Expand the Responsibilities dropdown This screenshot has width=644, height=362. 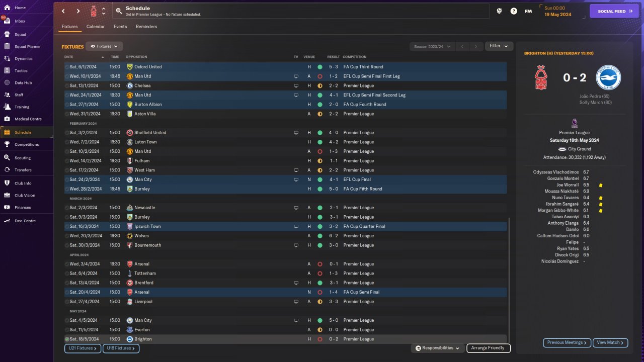coord(438,348)
